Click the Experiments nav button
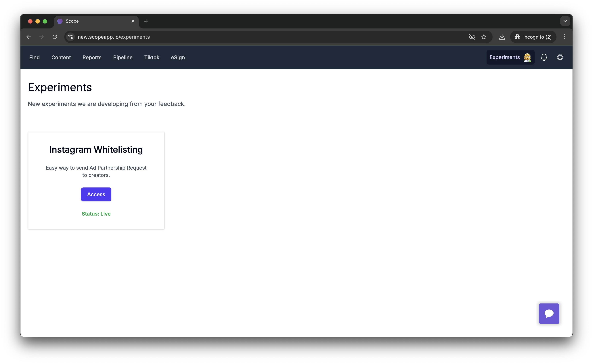 510,57
